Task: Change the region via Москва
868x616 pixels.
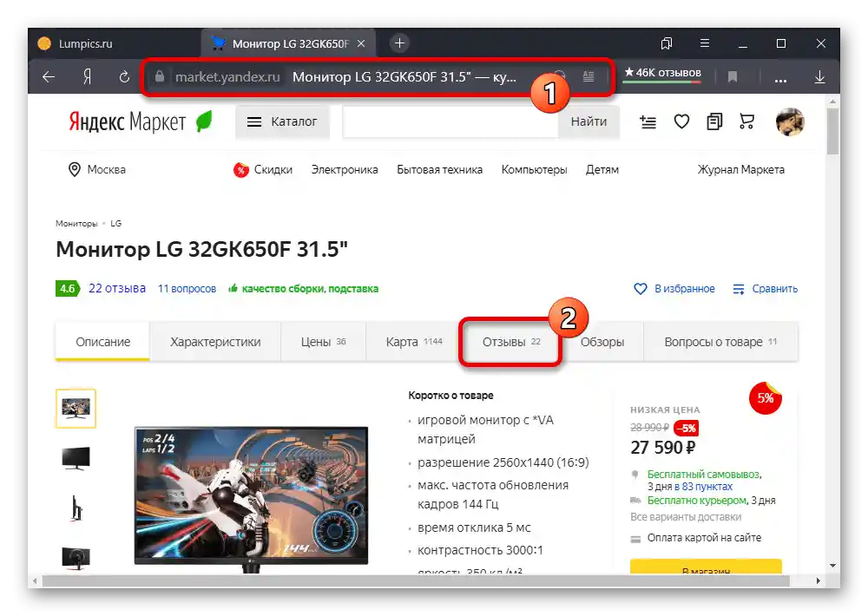Action: pos(106,169)
